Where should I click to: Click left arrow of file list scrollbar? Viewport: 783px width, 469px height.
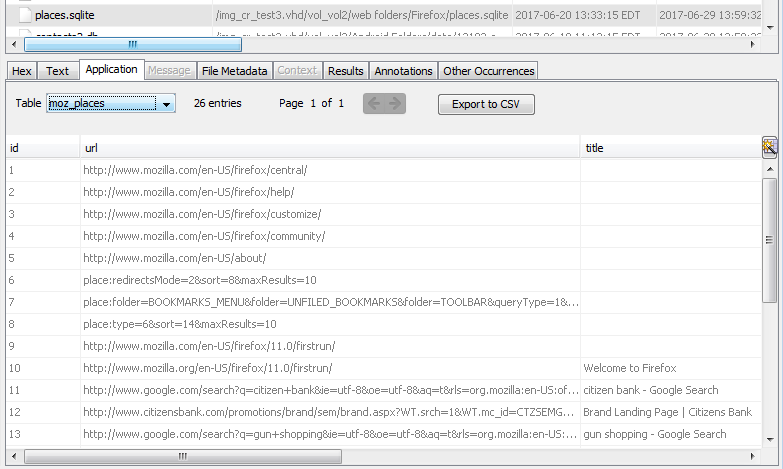14,44
